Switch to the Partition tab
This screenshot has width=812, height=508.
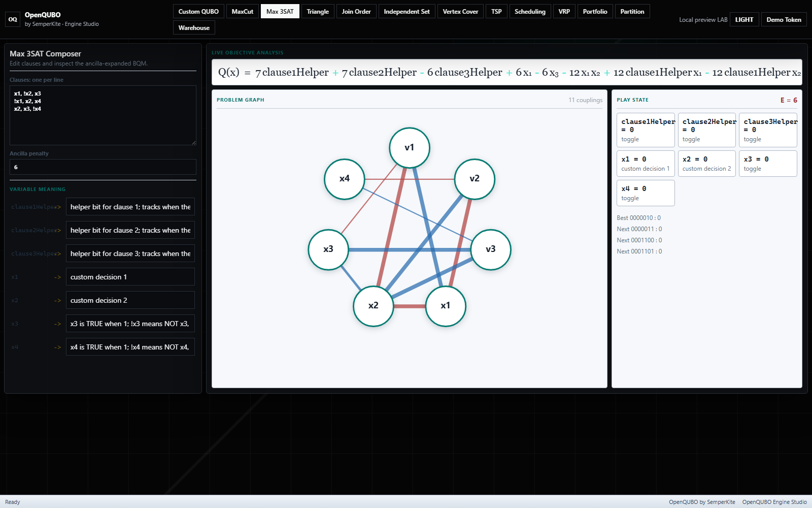click(x=632, y=11)
